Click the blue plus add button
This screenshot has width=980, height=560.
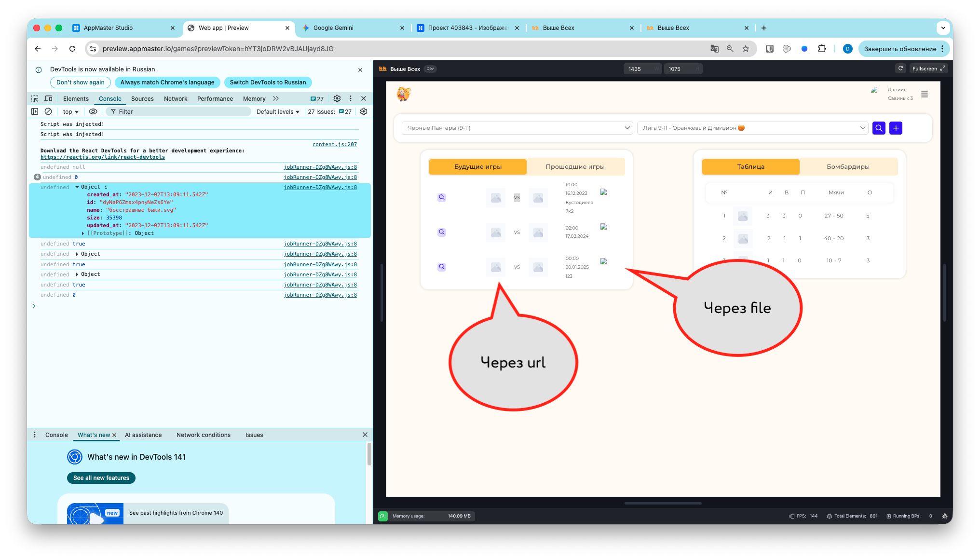(896, 128)
